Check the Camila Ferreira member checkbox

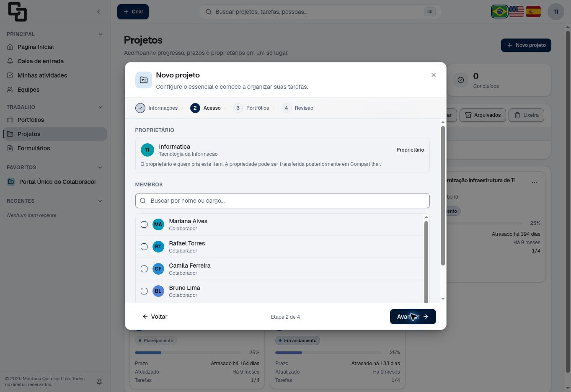tap(144, 269)
